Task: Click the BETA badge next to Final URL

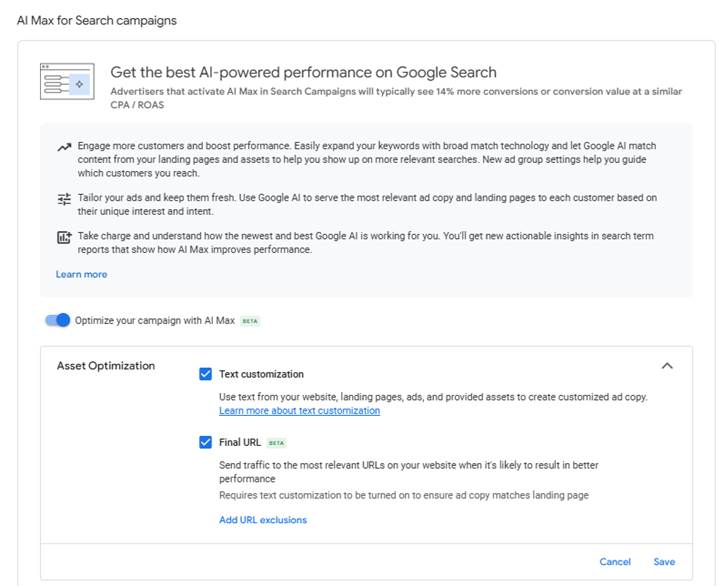Action: coord(275,442)
